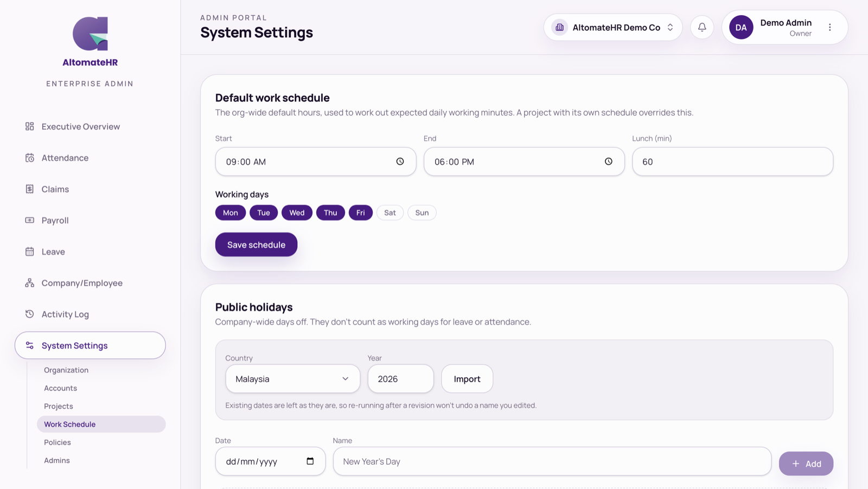Open the AltomateHR Demo Co switcher

pyautogui.click(x=613, y=27)
